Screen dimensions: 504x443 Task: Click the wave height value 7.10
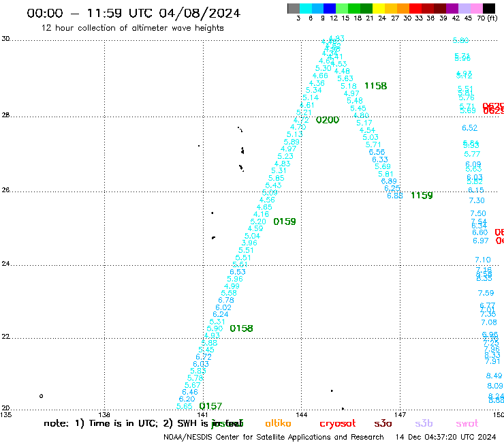tap(483, 260)
